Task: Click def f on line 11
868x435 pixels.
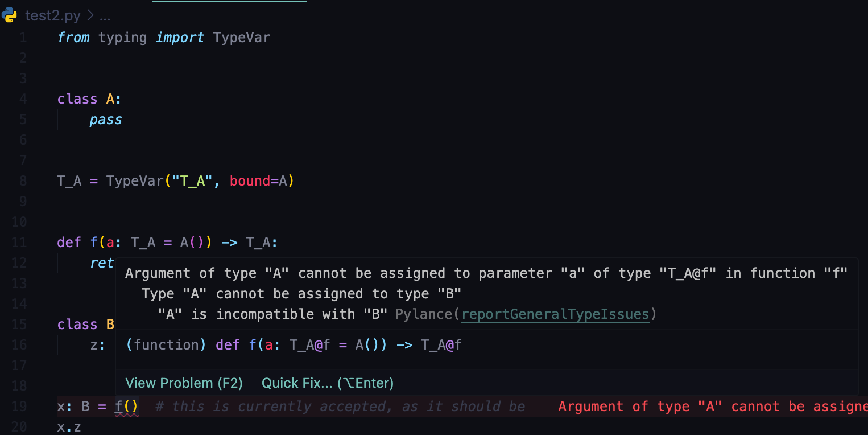Action: click(x=80, y=242)
